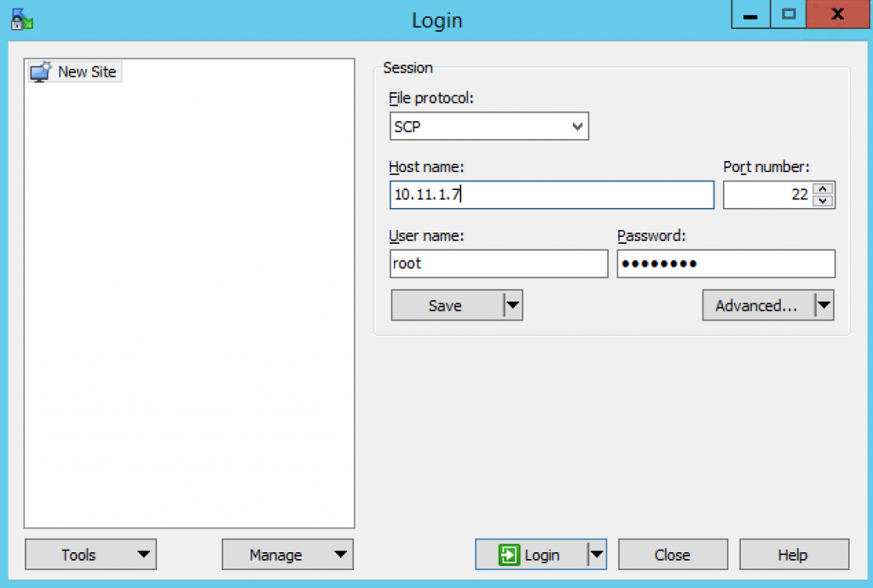
Task: Click the Host name input field
Action: pos(552,194)
